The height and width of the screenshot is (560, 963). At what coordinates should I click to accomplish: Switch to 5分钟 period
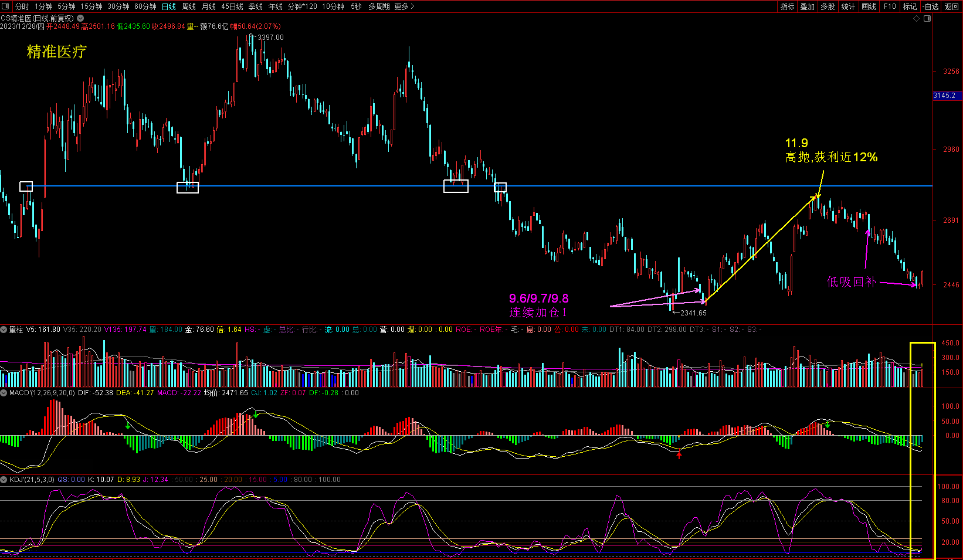tap(66, 6)
